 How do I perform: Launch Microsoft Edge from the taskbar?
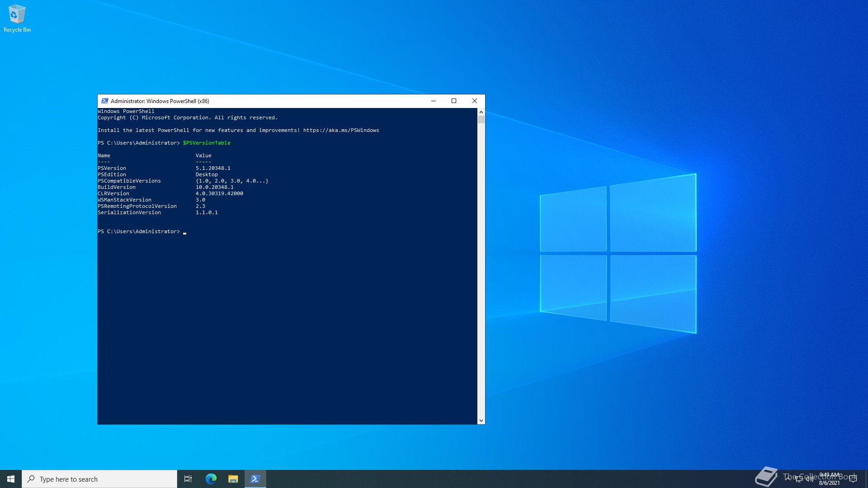[x=211, y=479]
